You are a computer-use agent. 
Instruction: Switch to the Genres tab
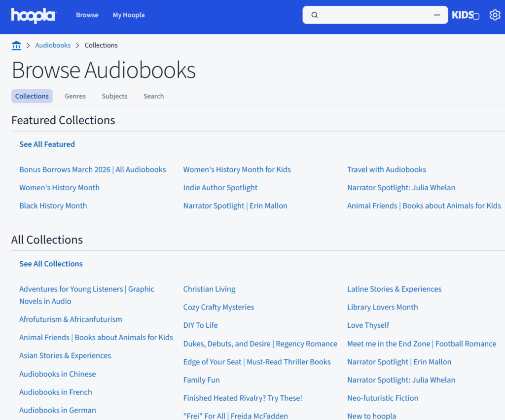[75, 96]
